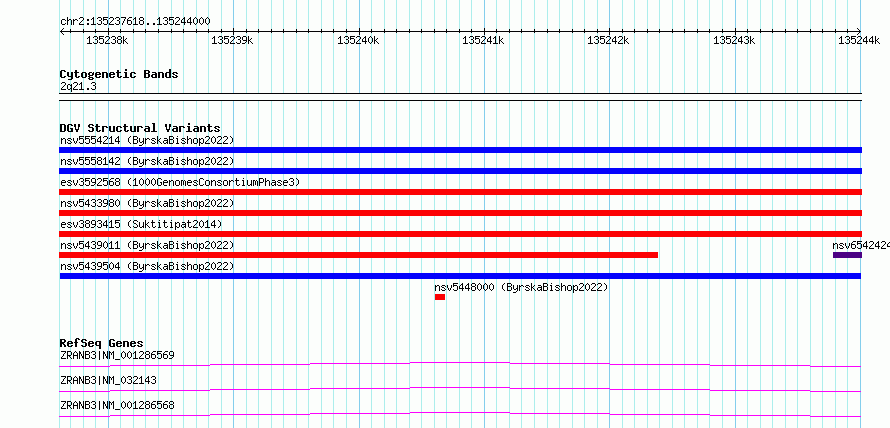Screen dimensions: 890x428
Task: Click the red bar under nsv5433980
Action: point(461,213)
